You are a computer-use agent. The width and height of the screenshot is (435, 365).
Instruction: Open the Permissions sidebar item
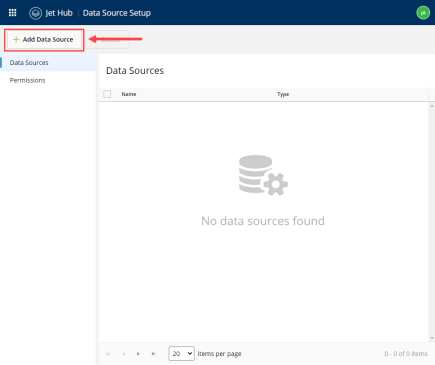coord(48,80)
